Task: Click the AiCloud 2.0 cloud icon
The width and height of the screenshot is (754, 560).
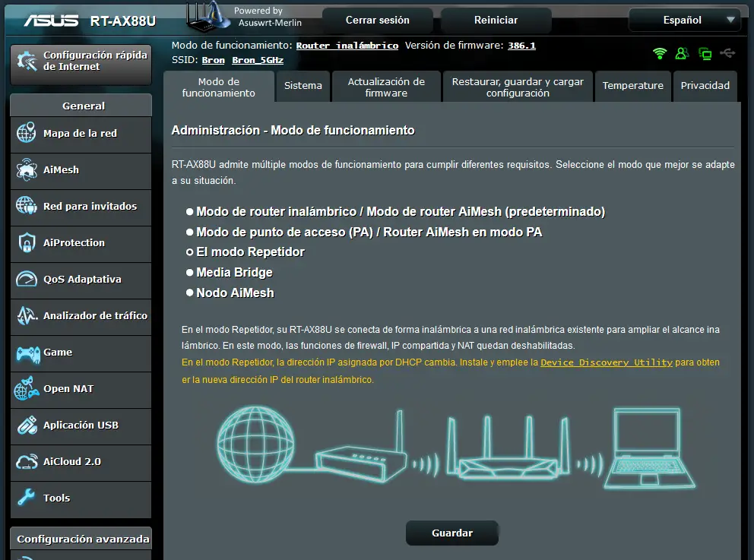Action: coord(27,461)
